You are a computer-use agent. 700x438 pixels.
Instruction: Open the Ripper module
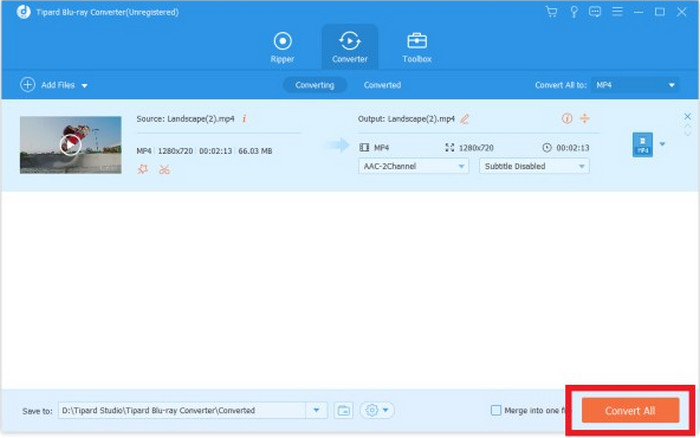[x=283, y=46]
